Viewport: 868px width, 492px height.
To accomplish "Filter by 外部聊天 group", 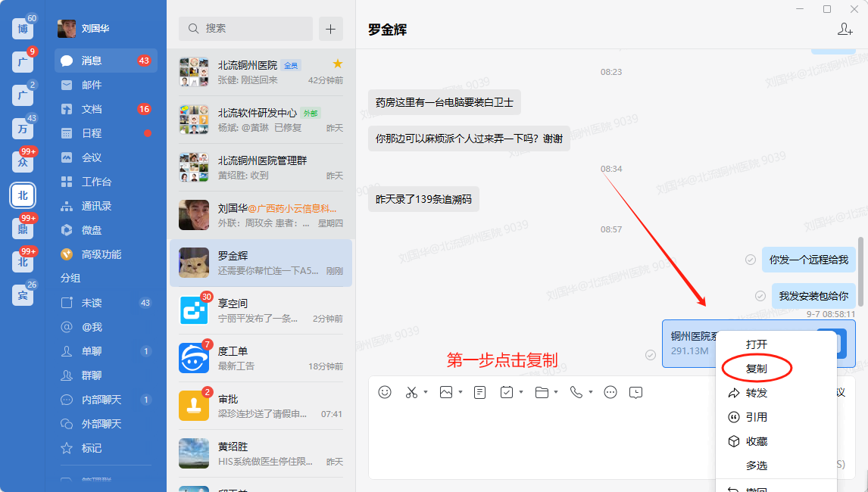I will click(106, 424).
